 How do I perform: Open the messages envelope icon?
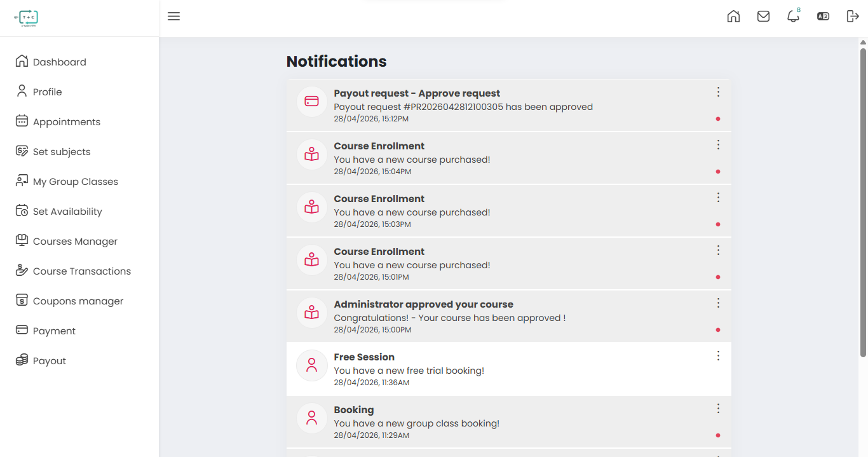[763, 17]
